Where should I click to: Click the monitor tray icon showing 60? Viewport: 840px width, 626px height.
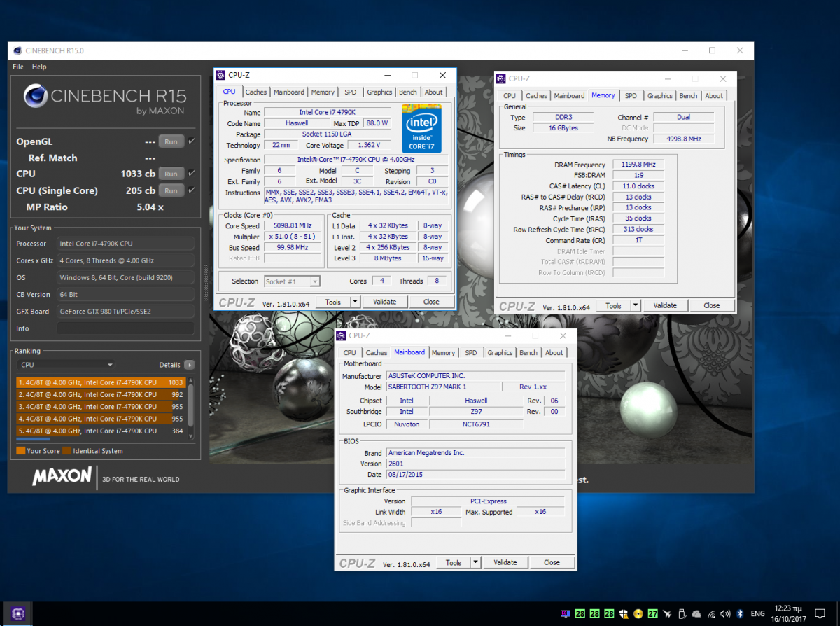point(566,614)
